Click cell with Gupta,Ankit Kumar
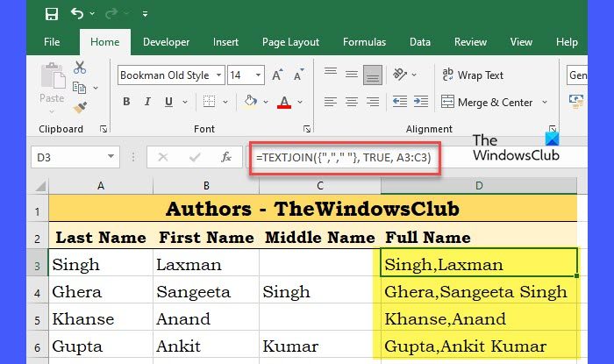Image resolution: width=614 pixels, height=364 pixels. click(x=479, y=346)
